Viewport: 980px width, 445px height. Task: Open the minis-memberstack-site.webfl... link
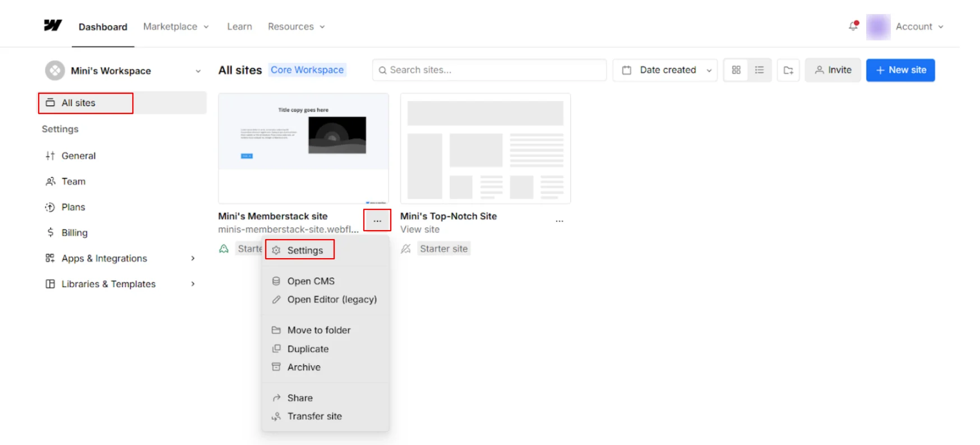[288, 230]
